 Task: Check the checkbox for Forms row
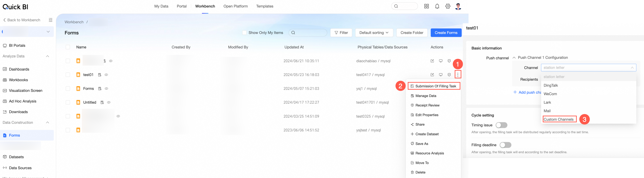pyautogui.click(x=68, y=89)
